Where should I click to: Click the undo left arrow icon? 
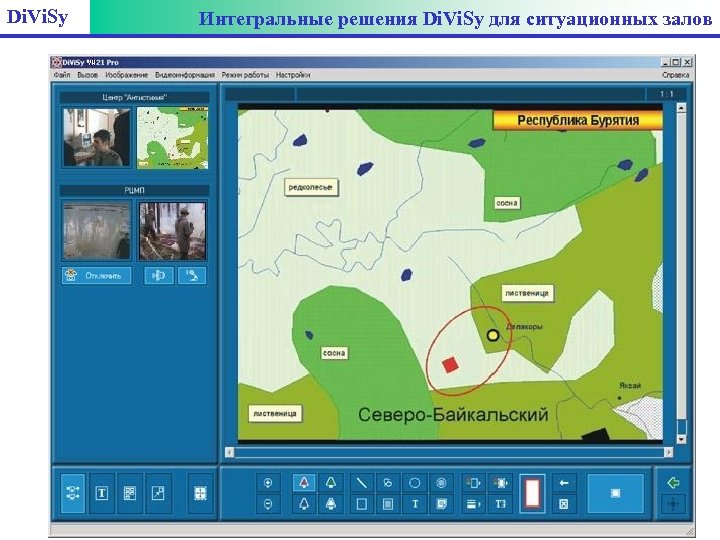pos(563,483)
